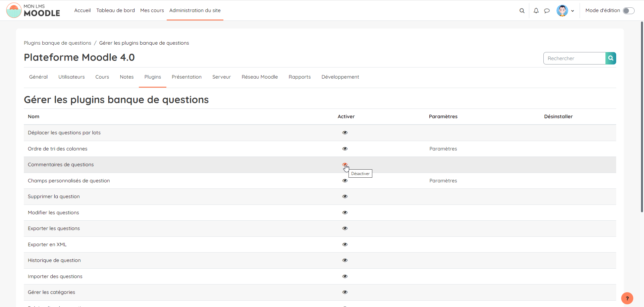Open the notifications bell icon
Screen dimensions: 644x307
[536, 11]
